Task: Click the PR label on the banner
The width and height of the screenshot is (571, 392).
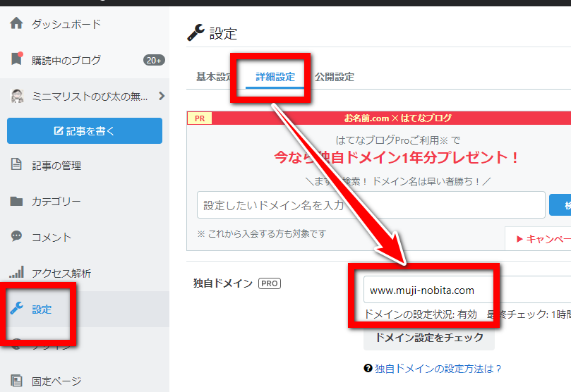Action: (x=200, y=118)
